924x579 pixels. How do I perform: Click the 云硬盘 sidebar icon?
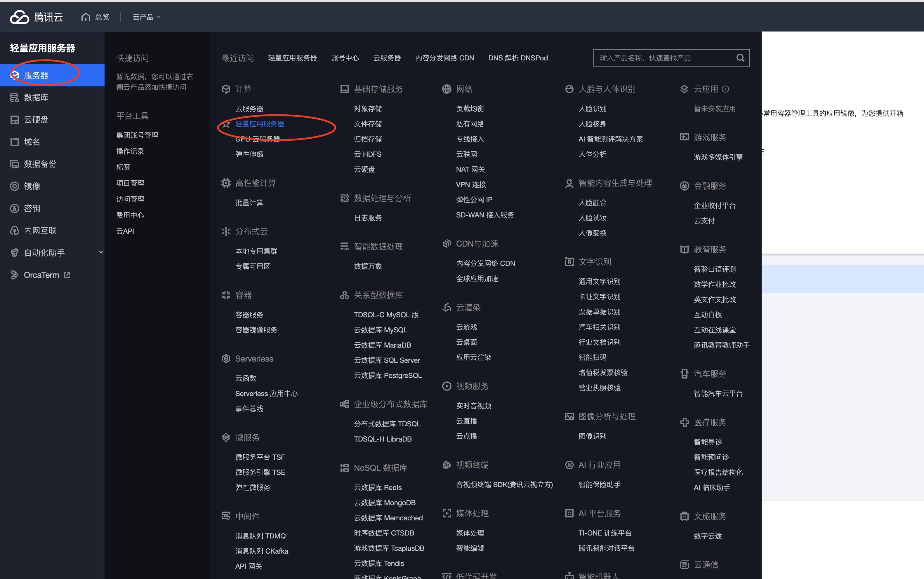[15, 119]
